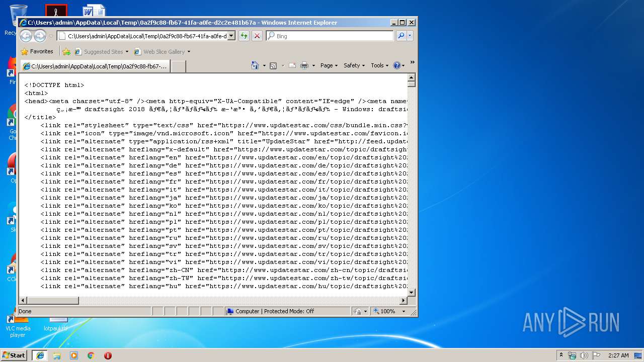Click the Action Center flag icon
The image size is (644, 362).
point(596,355)
